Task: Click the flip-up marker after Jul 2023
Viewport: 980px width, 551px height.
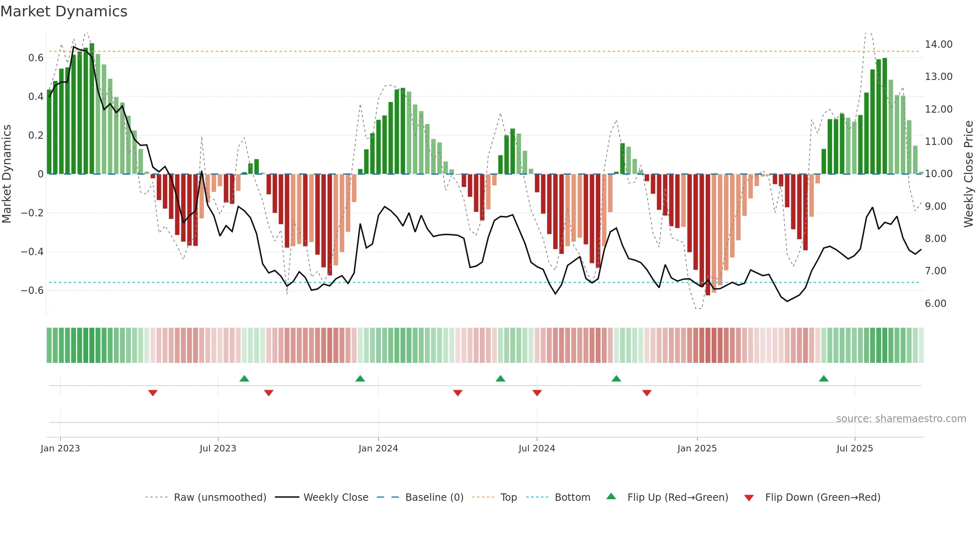Action: 244,378
